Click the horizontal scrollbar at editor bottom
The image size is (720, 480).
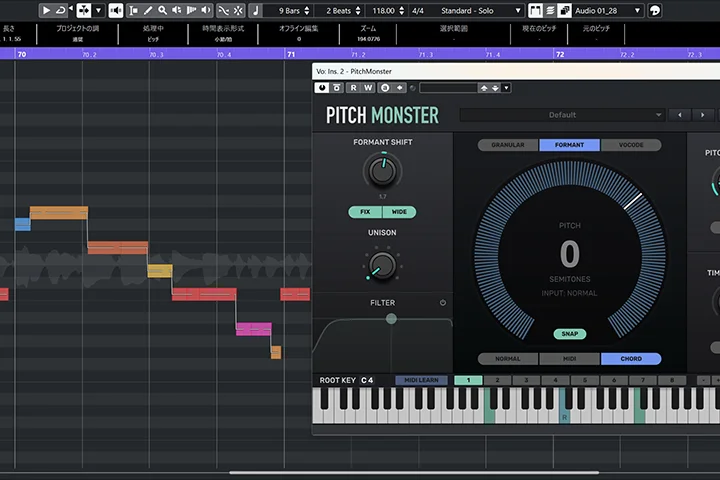tap(414, 472)
